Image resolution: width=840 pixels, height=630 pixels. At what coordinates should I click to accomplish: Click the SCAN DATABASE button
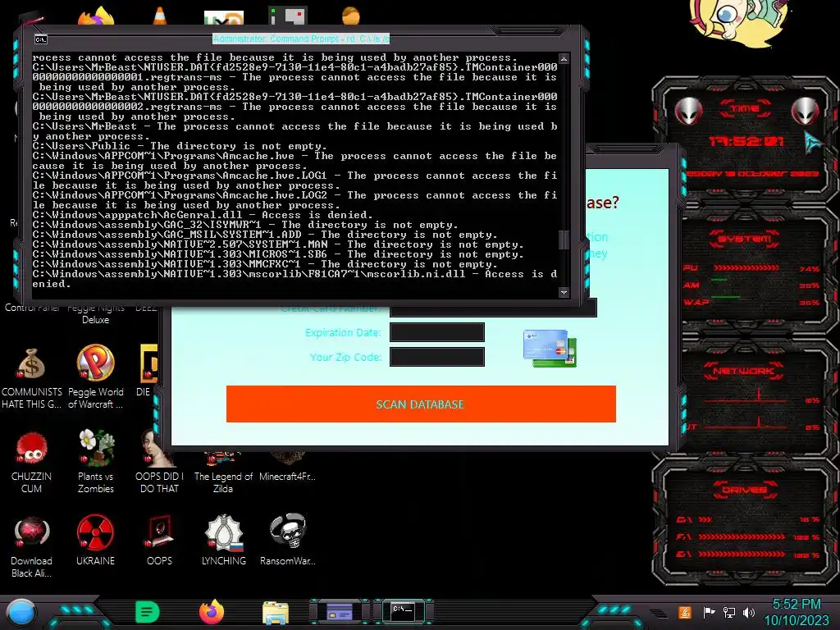coord(421,404)
